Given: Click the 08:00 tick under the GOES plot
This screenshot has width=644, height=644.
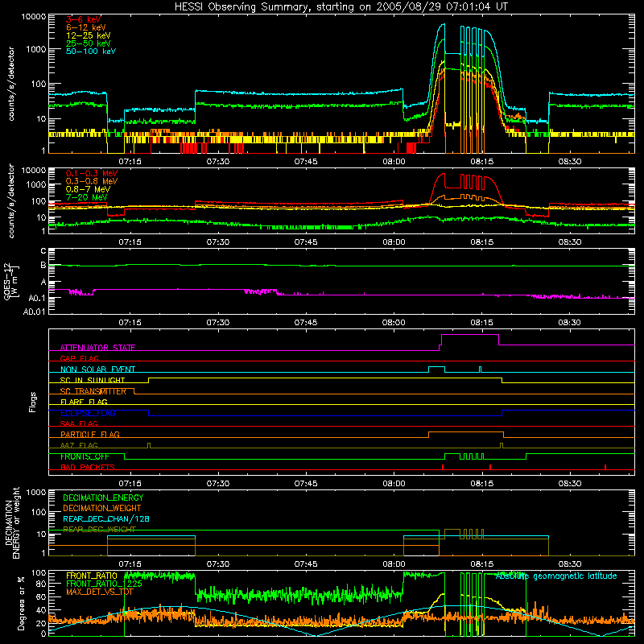Looking at the screenshot, I should [394, 323].
